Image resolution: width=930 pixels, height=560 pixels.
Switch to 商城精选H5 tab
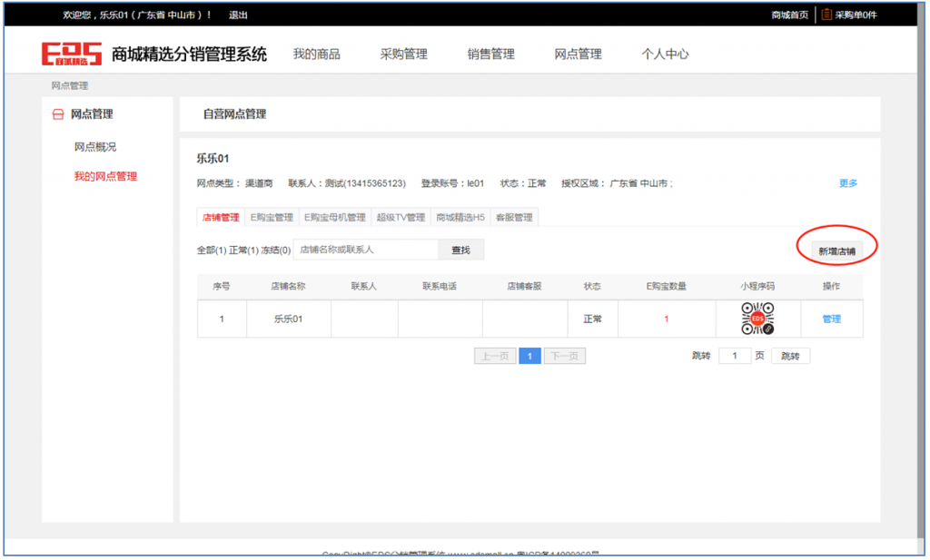(x=460, y=218)
